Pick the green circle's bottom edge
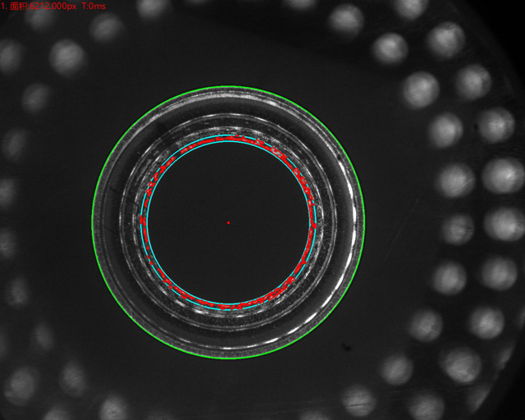Screen dimensions: 525x420 [229, 358]
